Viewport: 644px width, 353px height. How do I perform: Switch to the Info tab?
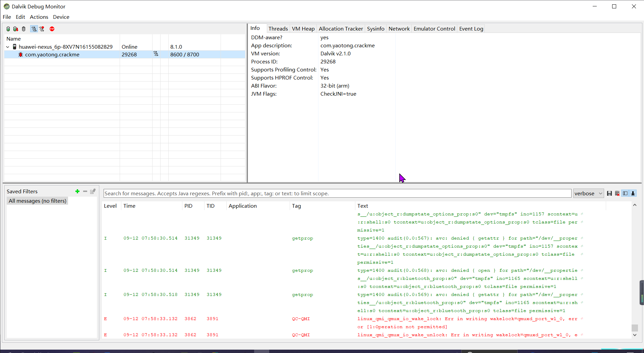255,28
